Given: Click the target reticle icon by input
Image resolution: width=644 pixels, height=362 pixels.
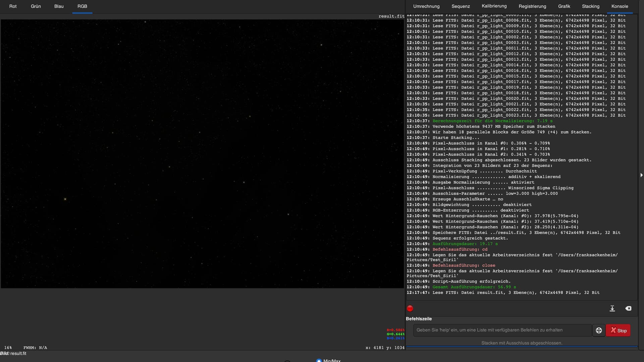Looking at the screenshot, I should click(598, 330).
